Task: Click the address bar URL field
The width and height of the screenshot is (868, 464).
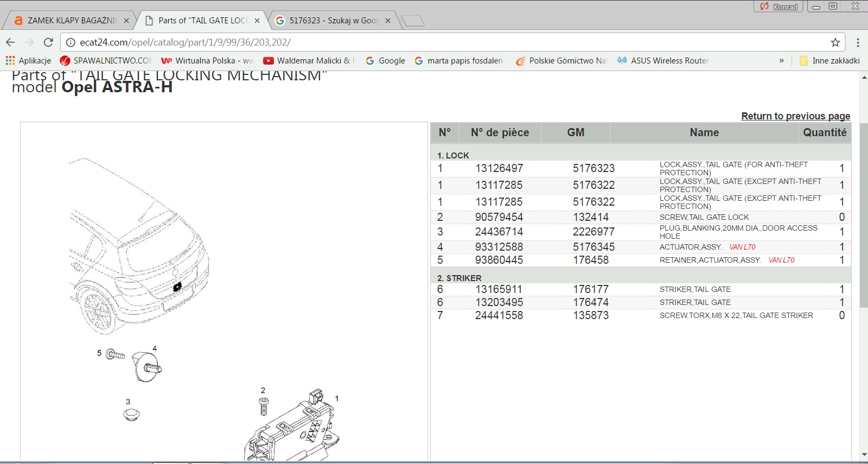Action: (434, 42)
